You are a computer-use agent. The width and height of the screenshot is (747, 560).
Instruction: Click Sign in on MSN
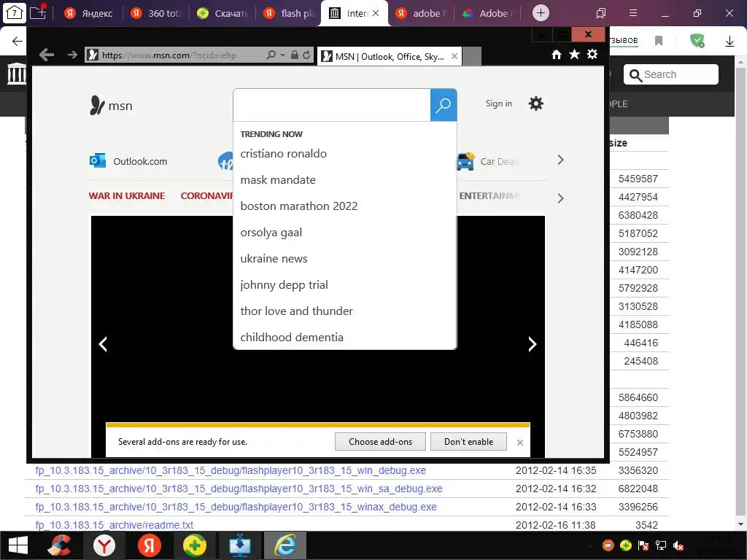(x=499, y=104)
